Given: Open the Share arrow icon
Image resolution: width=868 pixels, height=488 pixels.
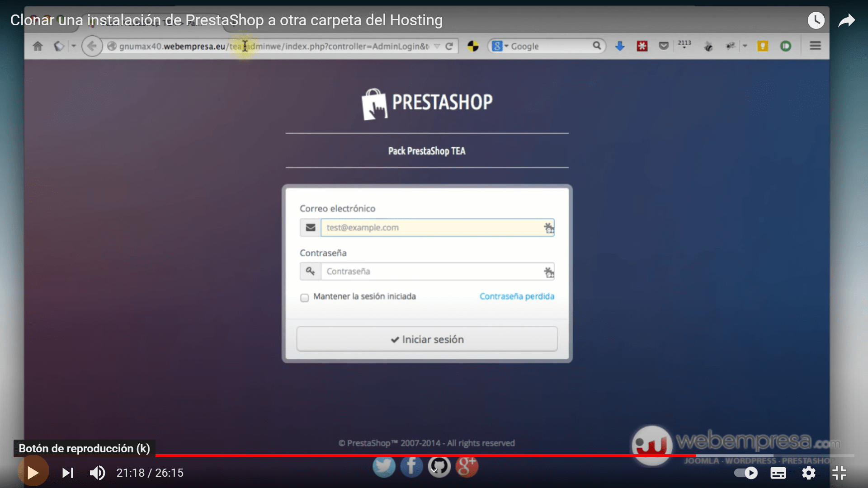Looking at the screenshot, I should point(847,20).
